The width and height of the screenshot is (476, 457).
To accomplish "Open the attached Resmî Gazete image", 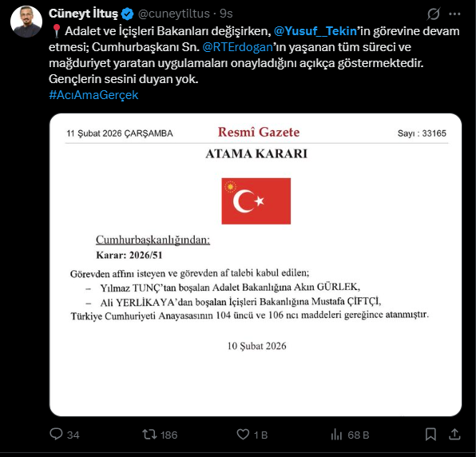I will [256, 264].
